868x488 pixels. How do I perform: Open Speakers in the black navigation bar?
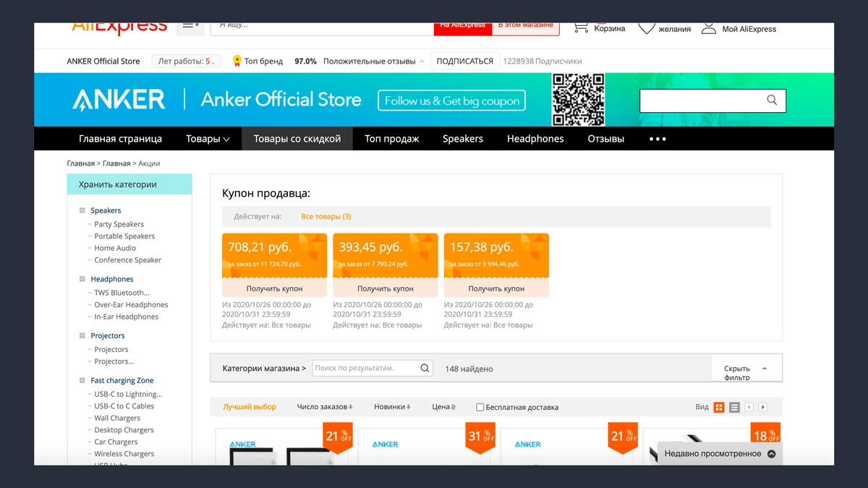coord(463,139)
